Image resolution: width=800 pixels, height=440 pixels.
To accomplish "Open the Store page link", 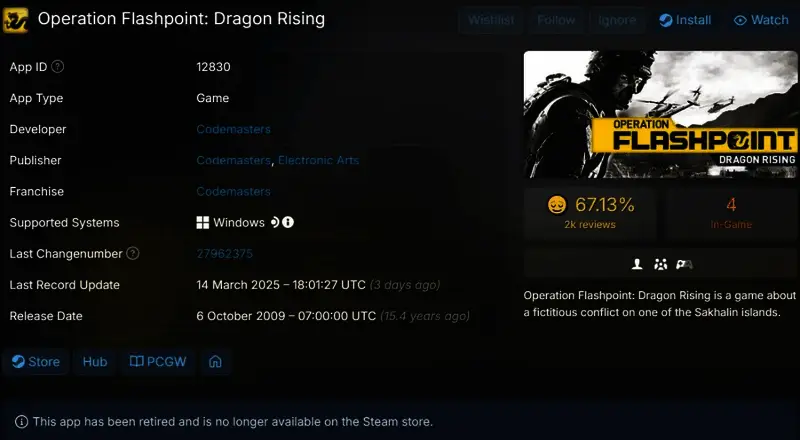I will tap(36, 362).
